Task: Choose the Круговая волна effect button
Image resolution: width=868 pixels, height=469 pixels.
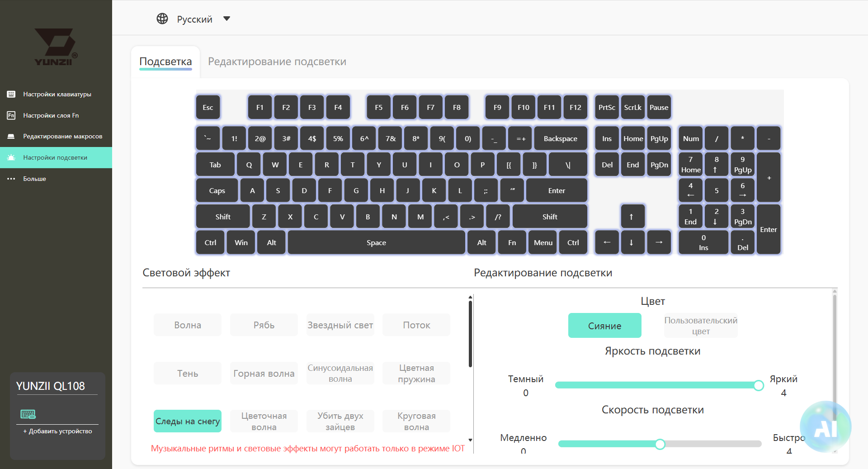Action: click(x=416, y=421)
